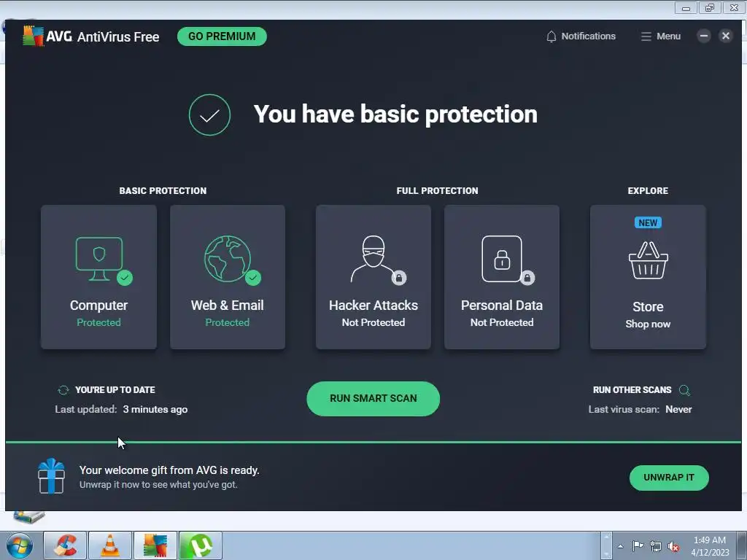Click the padlock badge on Personal Data
The height and width of the screenshot is (560, 747).
(x=527, y=278)
